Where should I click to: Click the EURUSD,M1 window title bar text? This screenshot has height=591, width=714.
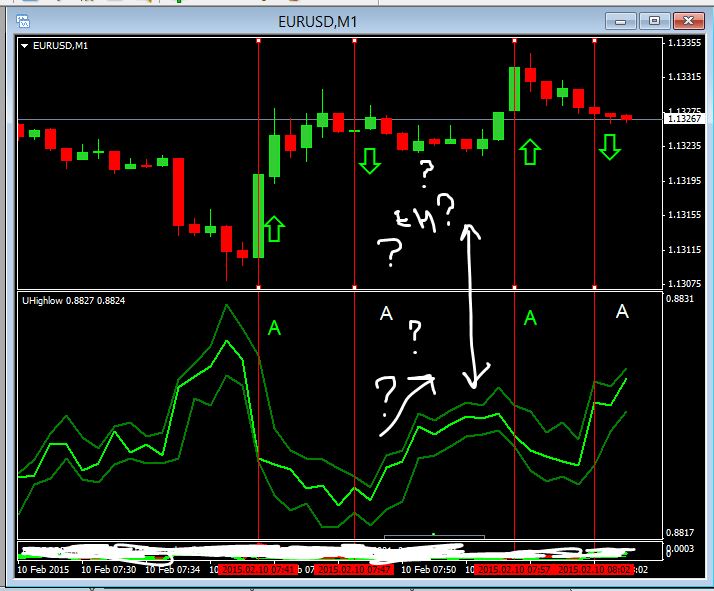pos(317,21)
